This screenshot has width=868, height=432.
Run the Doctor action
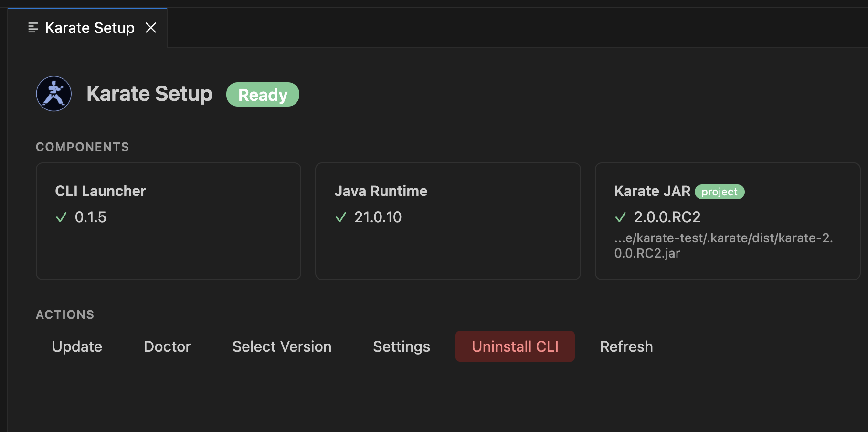click(167, 346)
